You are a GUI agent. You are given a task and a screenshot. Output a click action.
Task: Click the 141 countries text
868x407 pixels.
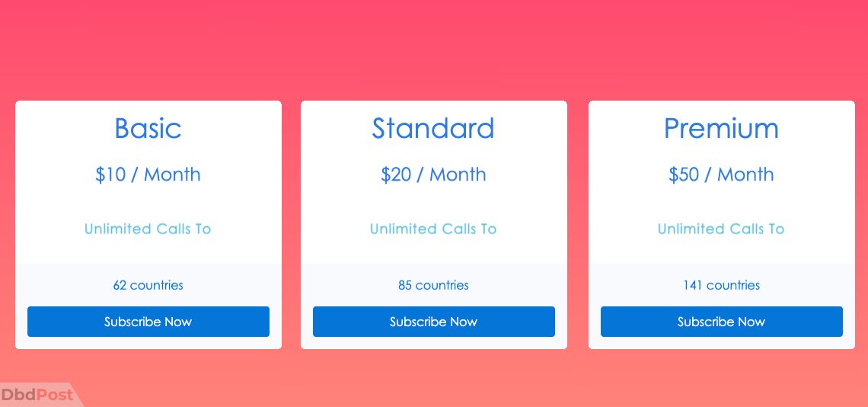[x=721, y=285]
